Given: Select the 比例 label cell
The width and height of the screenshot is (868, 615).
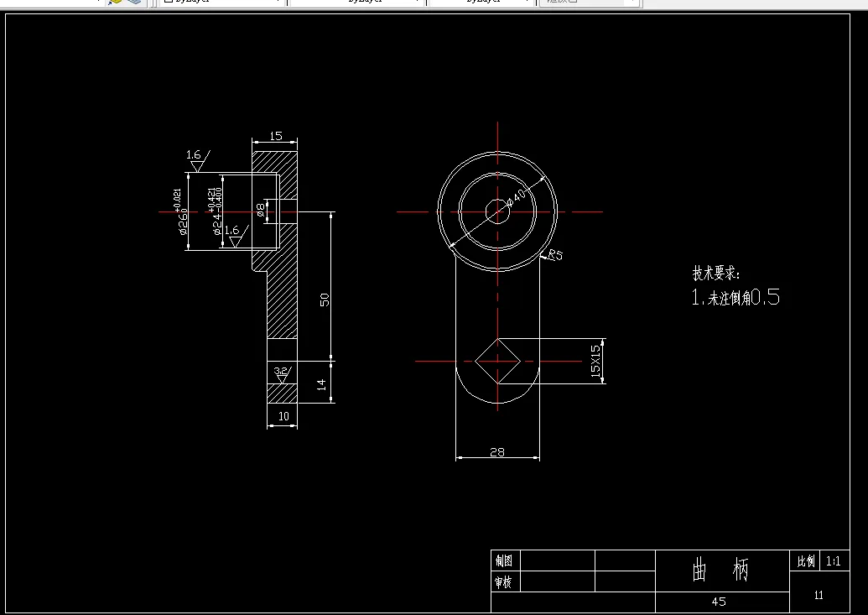Looking at the screenshot, I should coord(806,561).
